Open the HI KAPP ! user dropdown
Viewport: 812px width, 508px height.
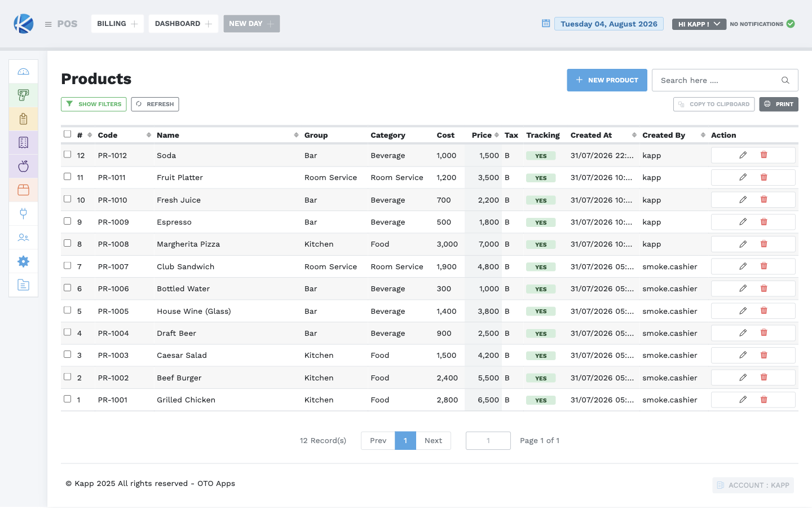[x=699, y=24]
